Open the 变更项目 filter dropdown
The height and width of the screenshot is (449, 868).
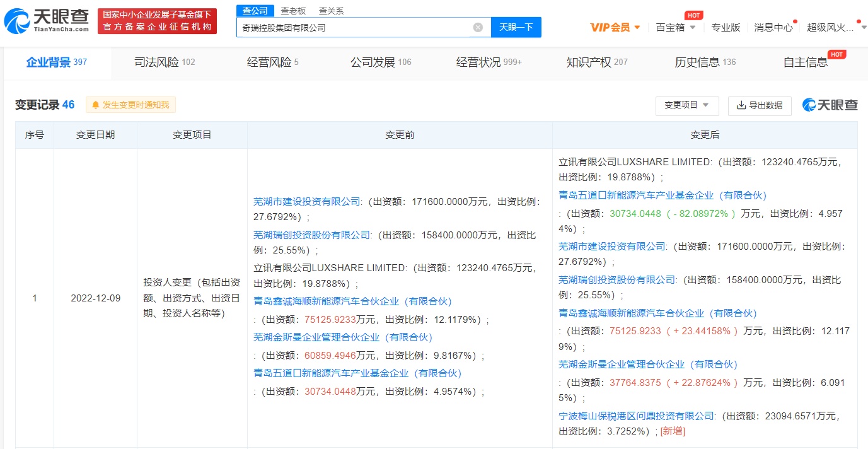[686, 105]
